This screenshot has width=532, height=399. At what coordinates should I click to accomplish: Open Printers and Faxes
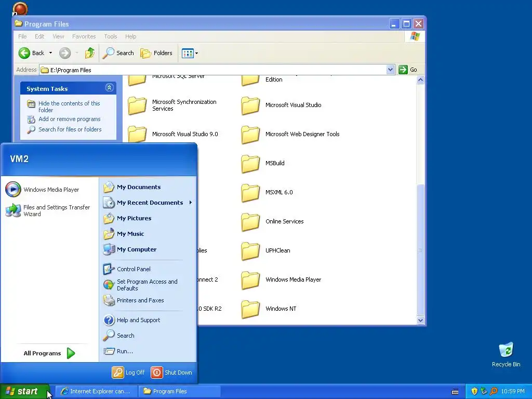134,300
